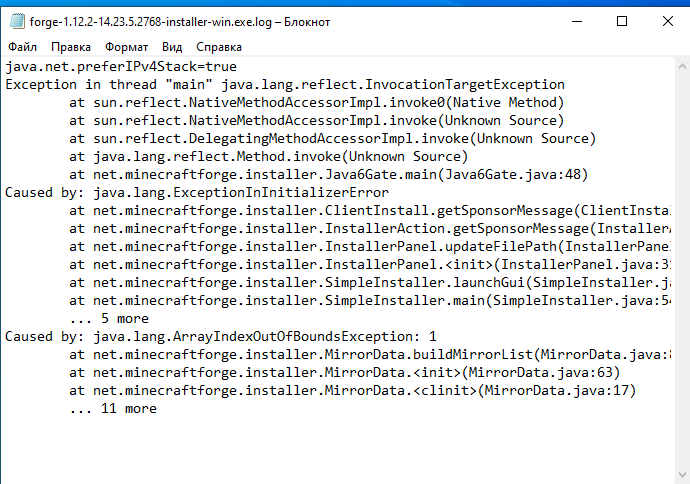Click the MirrorData.<init> line

click(344, 373)
